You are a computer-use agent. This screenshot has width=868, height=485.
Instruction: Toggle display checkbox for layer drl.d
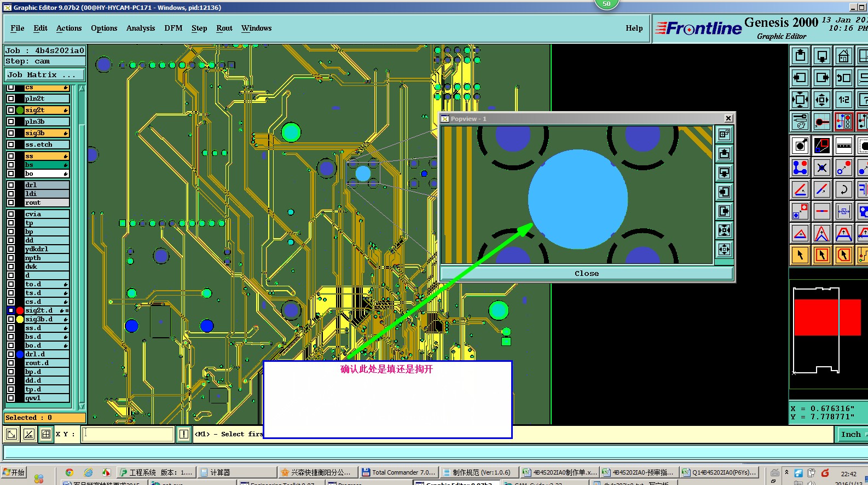pos(10,354)
